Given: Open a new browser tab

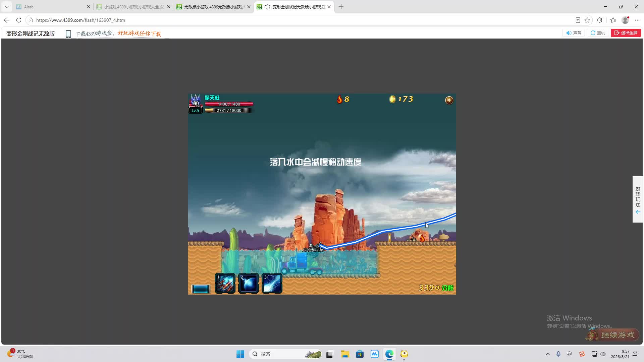Looking at the screenshot, I should (x=341, y=7).
